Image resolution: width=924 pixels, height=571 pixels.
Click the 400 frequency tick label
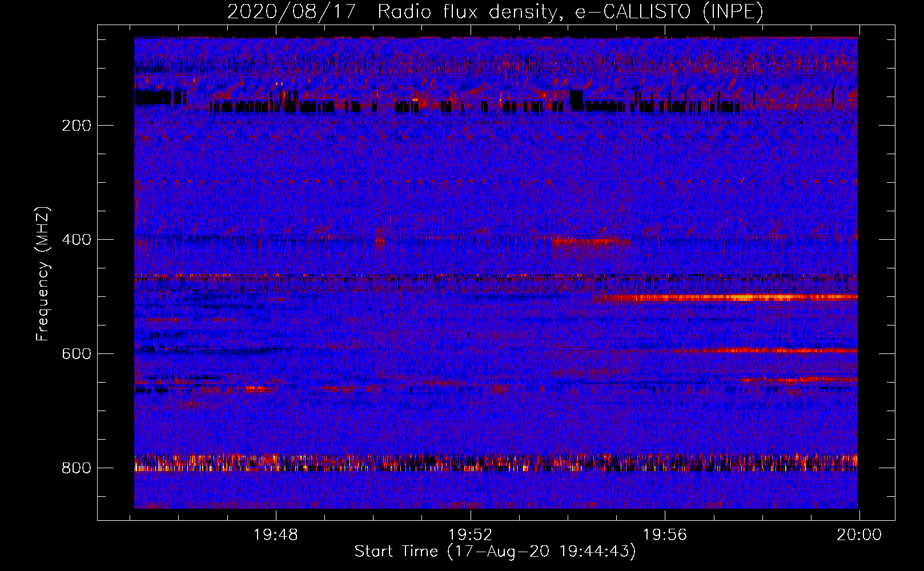point(77,240)
